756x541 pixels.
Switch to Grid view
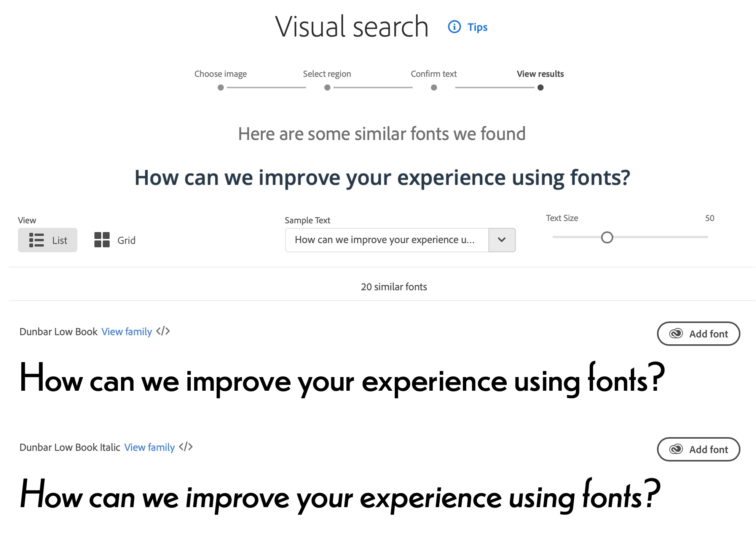pyautogui.click(x=115, y=240)
